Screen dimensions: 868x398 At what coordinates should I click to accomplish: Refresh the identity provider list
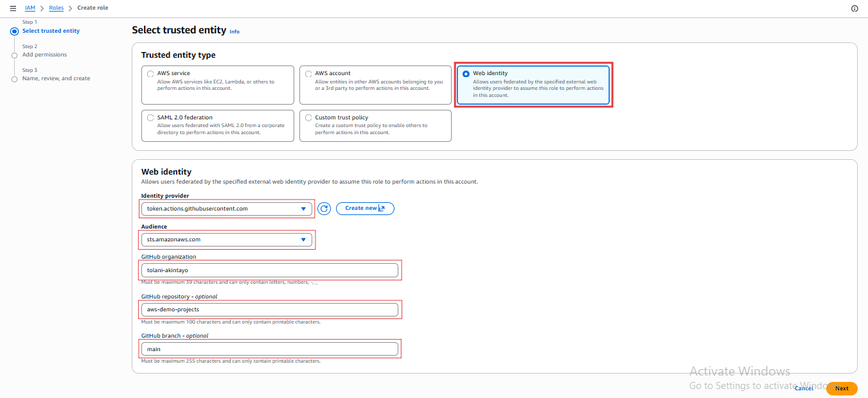click(324, 208)
